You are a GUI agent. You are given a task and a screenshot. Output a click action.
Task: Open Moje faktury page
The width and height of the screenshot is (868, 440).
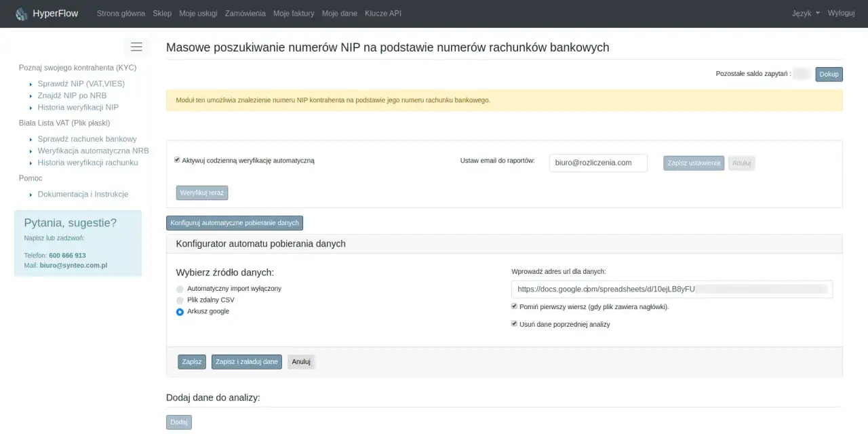tap(294, 14)
